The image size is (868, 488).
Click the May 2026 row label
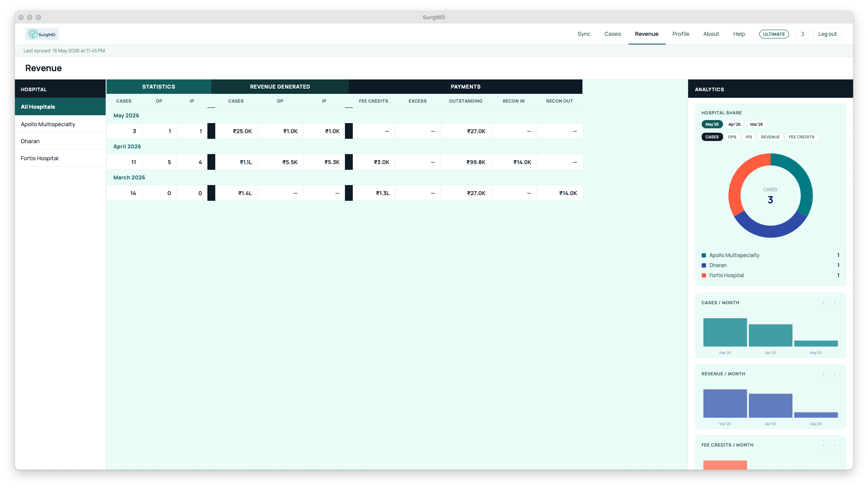point(126,116)
